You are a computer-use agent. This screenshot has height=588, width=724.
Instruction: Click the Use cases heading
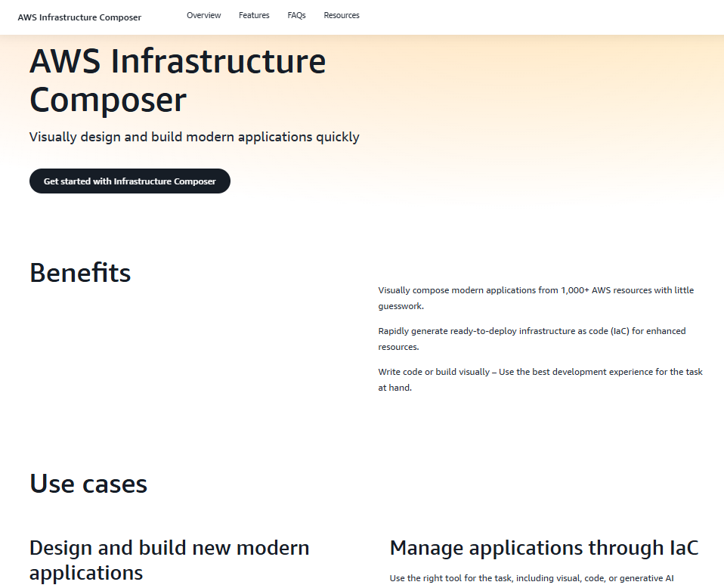click(x=88, y=484)
